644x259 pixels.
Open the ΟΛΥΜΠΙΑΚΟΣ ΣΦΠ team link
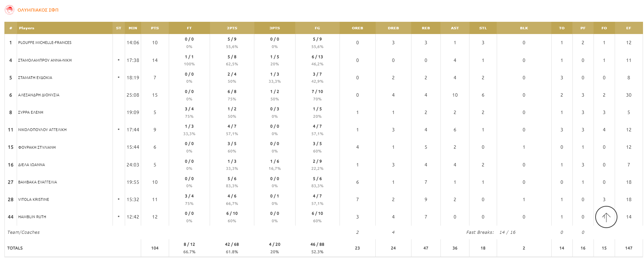(x=38, y=10)
